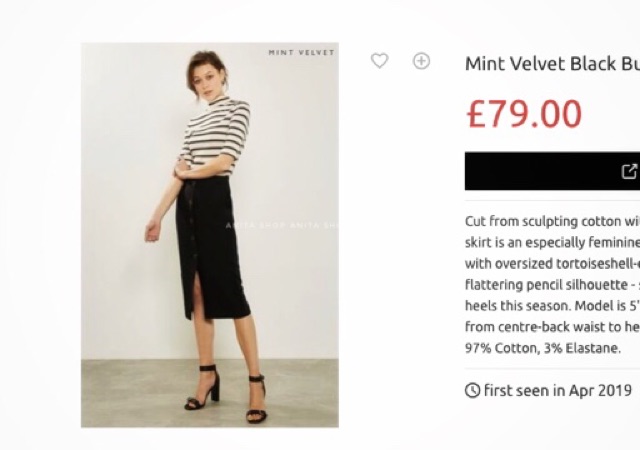Screen dimensions: 640x450
Task: Click the clock icon beside first seen
Action: pos(472,390)
